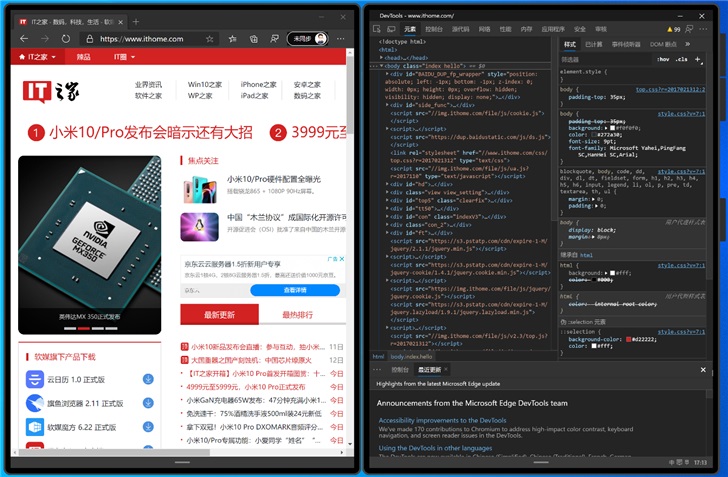The width and height of the screenshot is (728, 477).
Task: Toggle device emulation in DevTools
Action: tap(393, 29)
